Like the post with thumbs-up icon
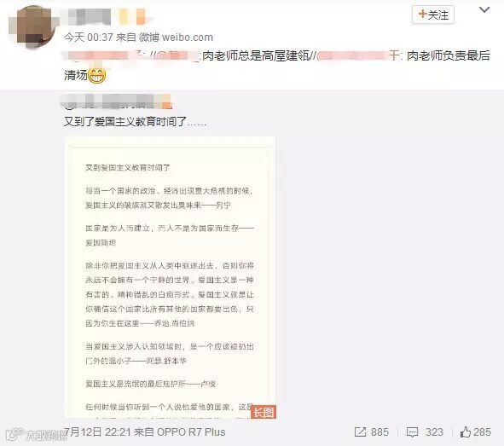Screen dimensions: 504x446 465,432
